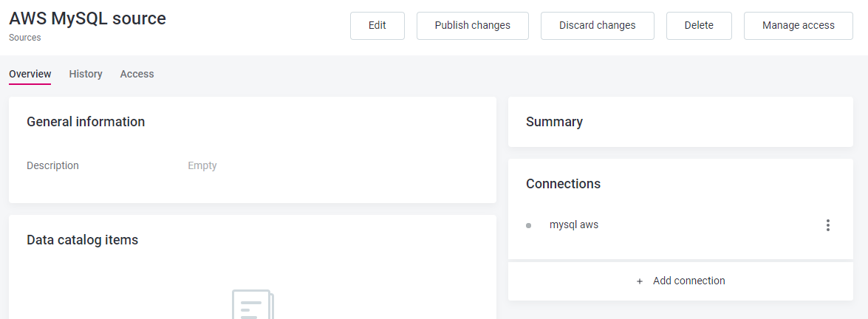Click the General information heading
The width and height of the screenshot is (868, 319).
[x=86, y=122]
